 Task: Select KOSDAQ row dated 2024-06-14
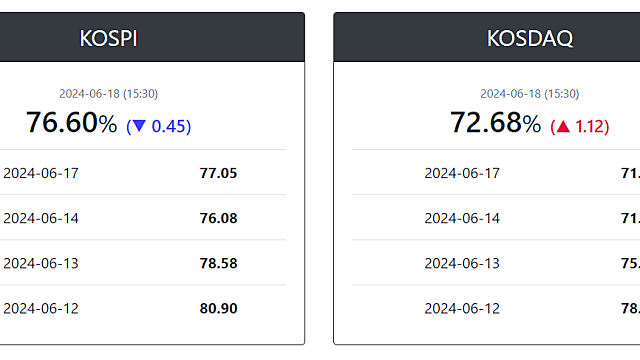[x=496, y=218]
